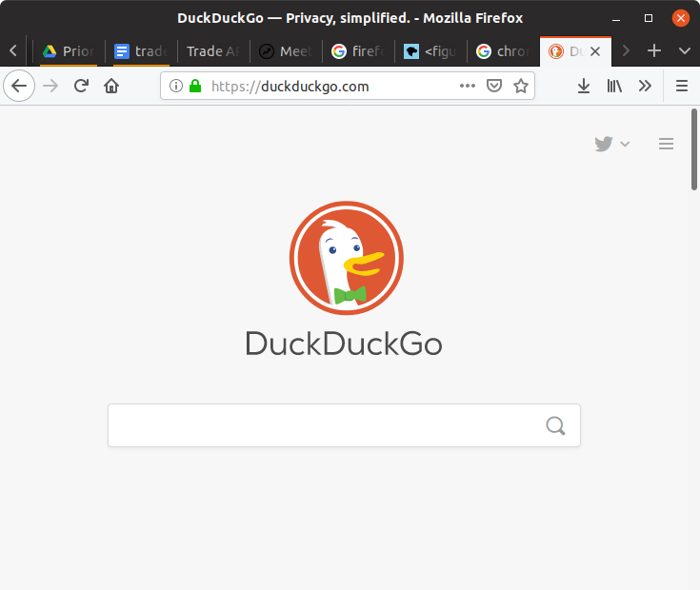Open the Library bookshelf icon
This screenshot has width=700, height=590.
(614, 86)
